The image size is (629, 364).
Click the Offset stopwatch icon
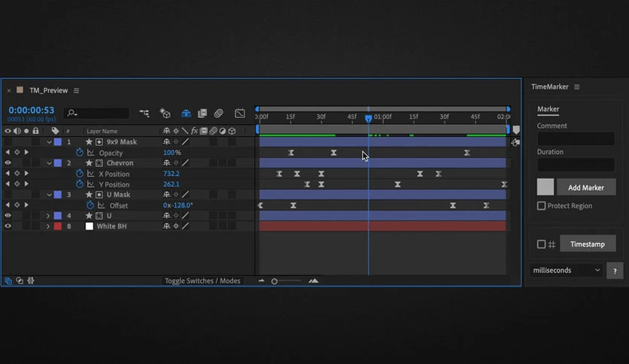point(90,205)
